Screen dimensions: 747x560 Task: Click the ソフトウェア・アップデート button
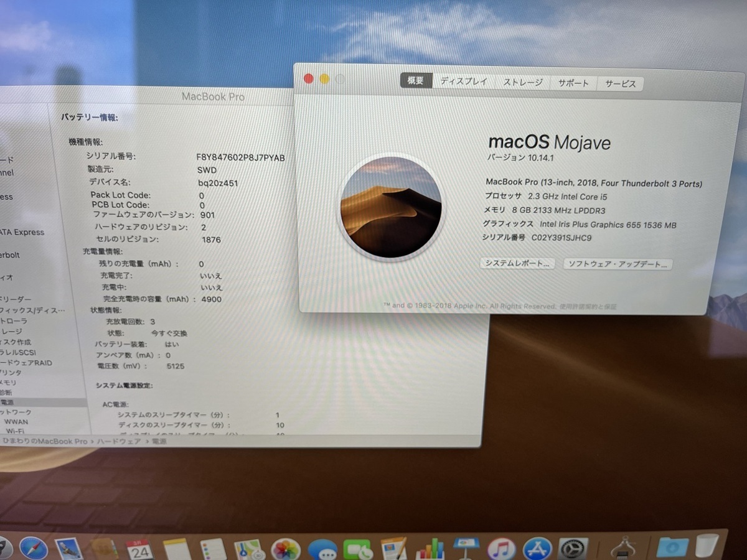(x=618, y=264)
